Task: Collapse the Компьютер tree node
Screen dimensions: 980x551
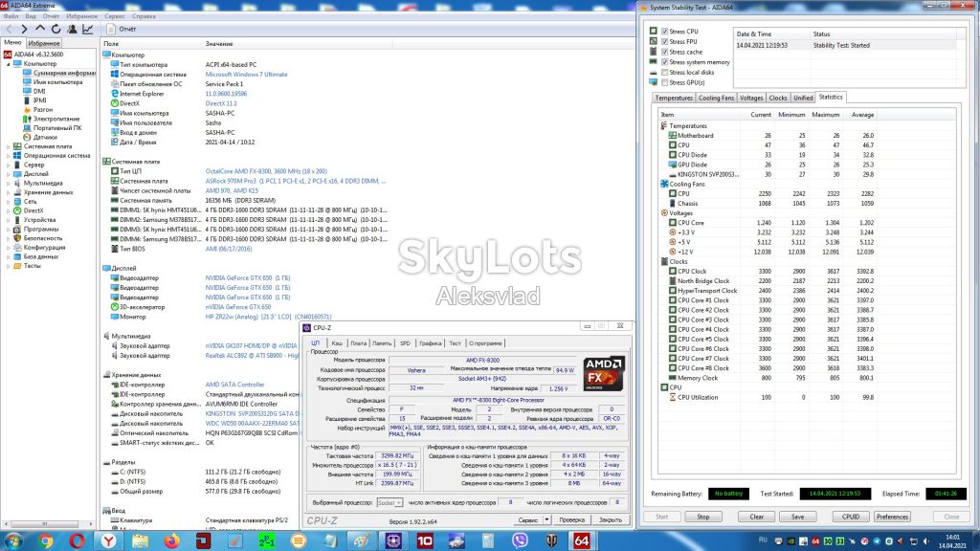Action: coord(8,64)
